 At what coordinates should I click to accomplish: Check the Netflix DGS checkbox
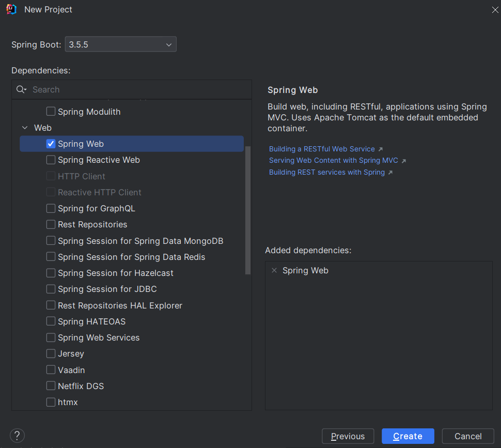pyautogui.click(x=51, y=385)
